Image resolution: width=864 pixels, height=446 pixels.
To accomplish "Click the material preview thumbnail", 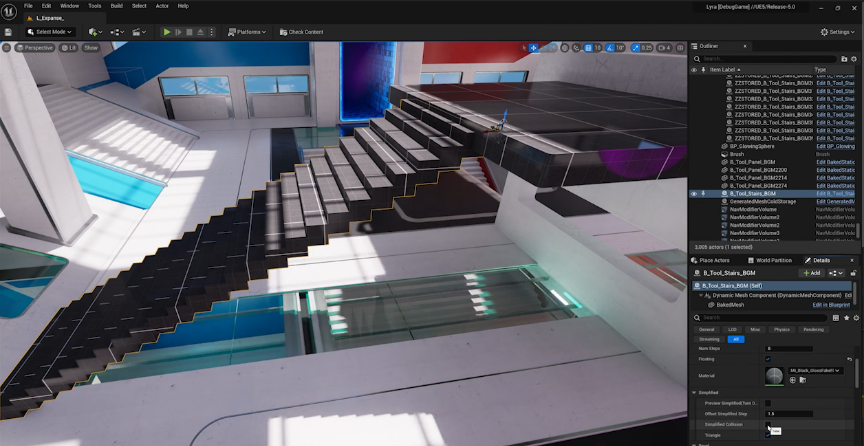I will [x=775, y=376].
